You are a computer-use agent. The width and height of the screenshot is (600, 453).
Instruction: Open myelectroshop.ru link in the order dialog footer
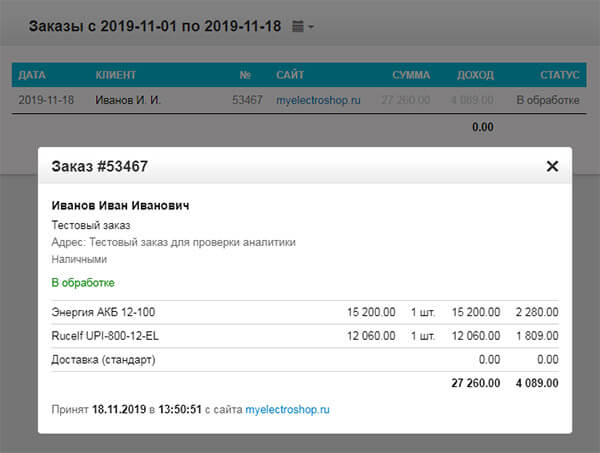point(288,410)
